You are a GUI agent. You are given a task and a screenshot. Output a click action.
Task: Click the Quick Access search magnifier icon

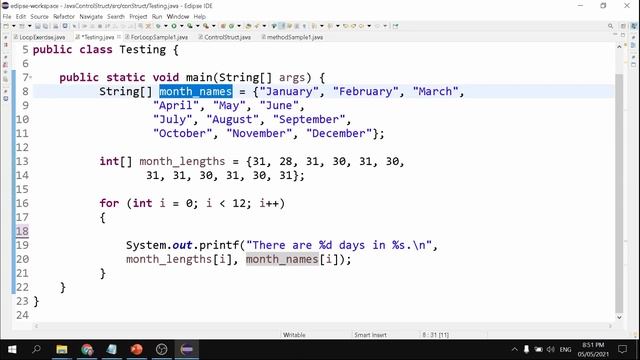611,26
